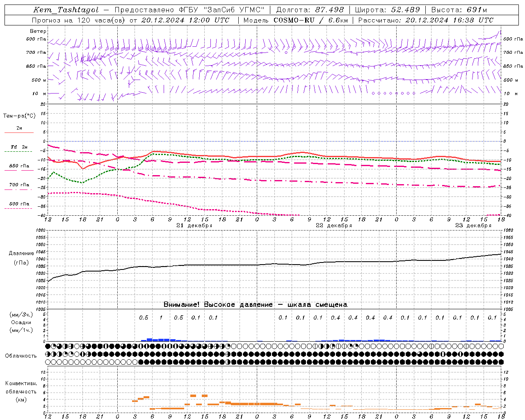Click the 500 гПа temperature legend entry

(x=19, y=204)
